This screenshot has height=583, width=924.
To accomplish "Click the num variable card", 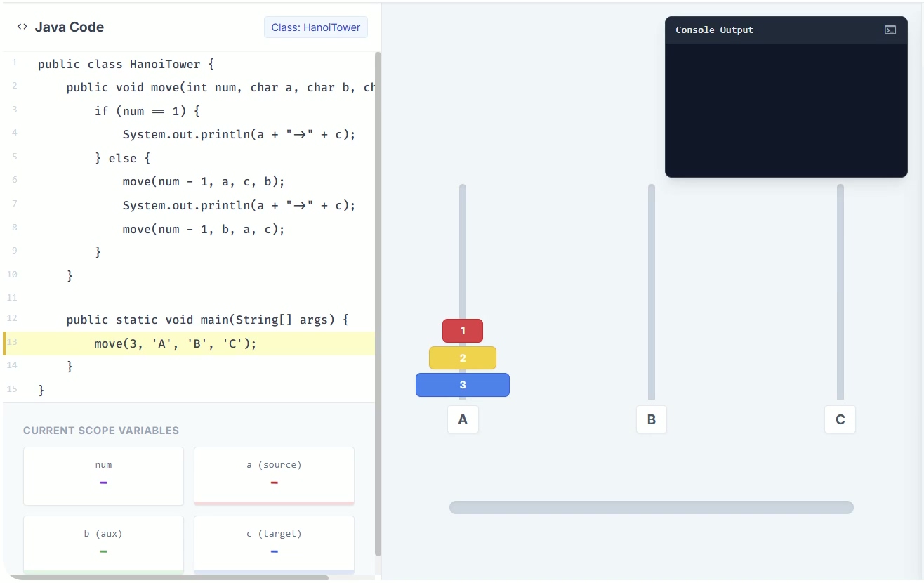I will (103, 476).
